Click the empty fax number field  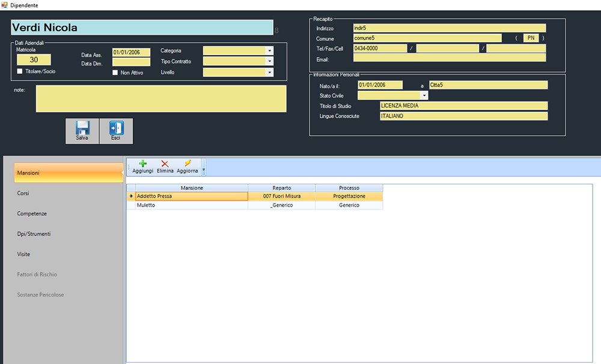pyautogui.click(x=447, y=48)
